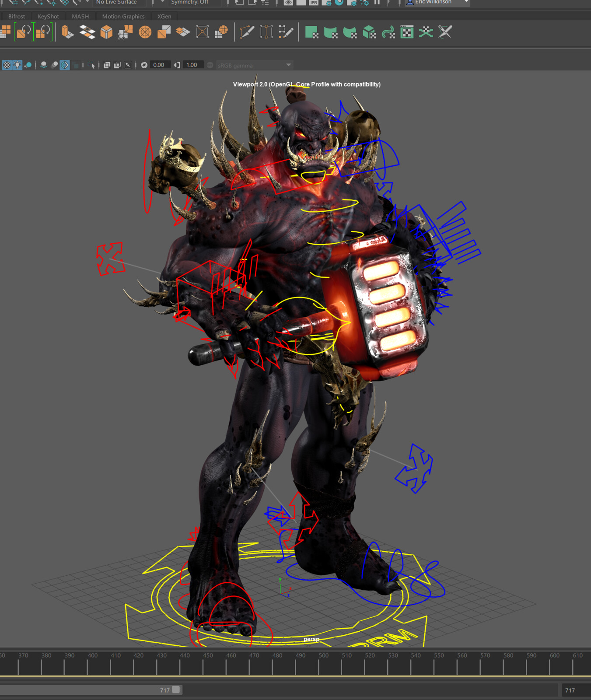The width and height of the screenshot is (591, 700).
Task: Click the No Live Surface field
Action: tap(119, 3)
